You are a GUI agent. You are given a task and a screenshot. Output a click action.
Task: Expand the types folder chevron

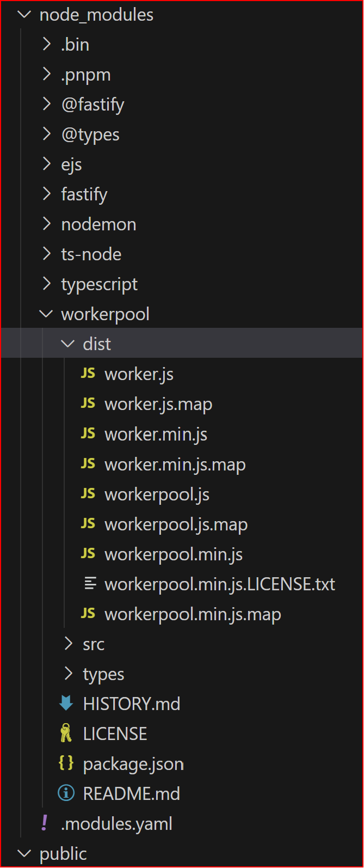tap(68, 674)
